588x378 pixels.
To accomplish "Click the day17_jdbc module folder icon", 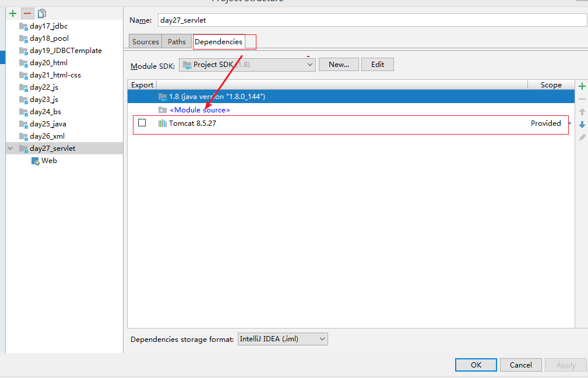I will [x=23, y=26].
